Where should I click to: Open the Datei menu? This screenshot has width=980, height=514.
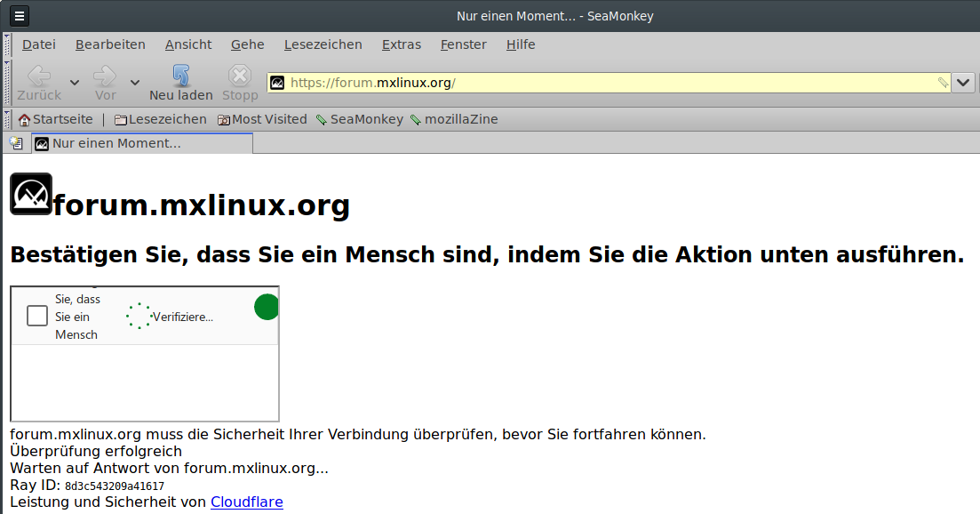(x=39, y=44)
